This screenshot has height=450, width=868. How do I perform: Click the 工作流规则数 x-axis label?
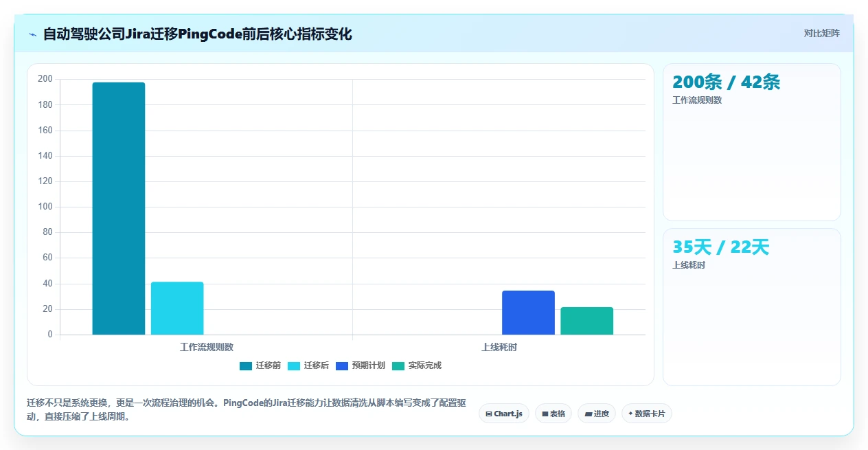tap(207, 348)
